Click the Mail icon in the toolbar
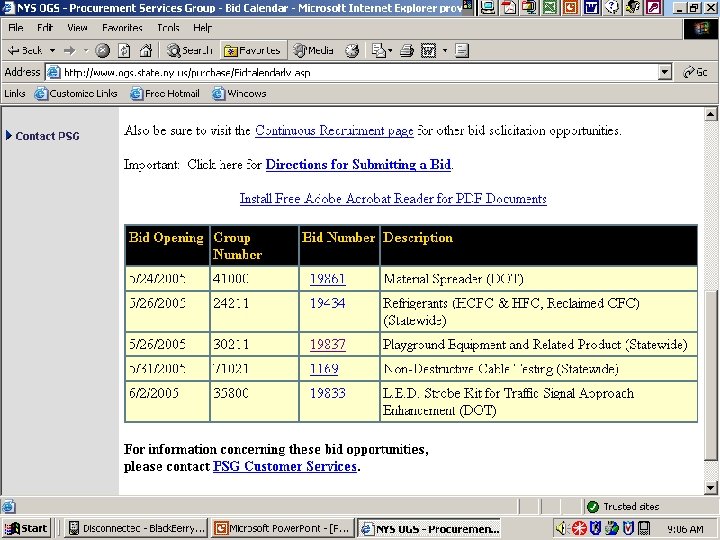Screen dimensions: 720x540 378,51
